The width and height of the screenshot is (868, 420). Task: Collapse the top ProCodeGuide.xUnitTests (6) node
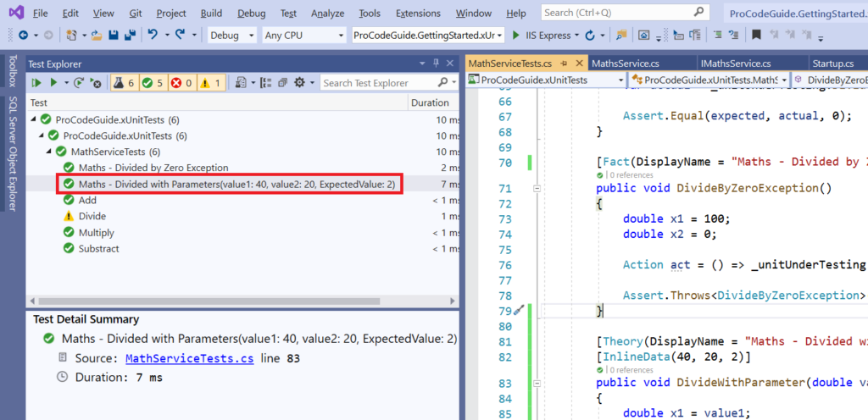pos(35,119)
